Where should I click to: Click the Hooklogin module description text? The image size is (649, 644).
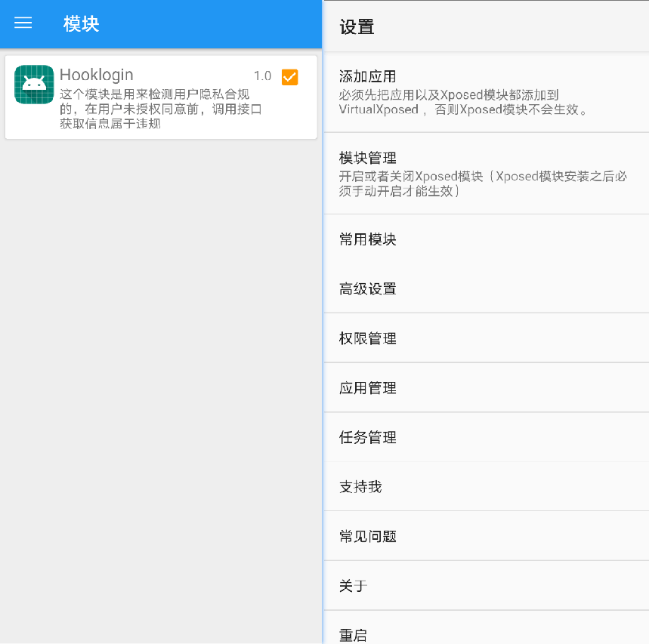pos(161,109)
